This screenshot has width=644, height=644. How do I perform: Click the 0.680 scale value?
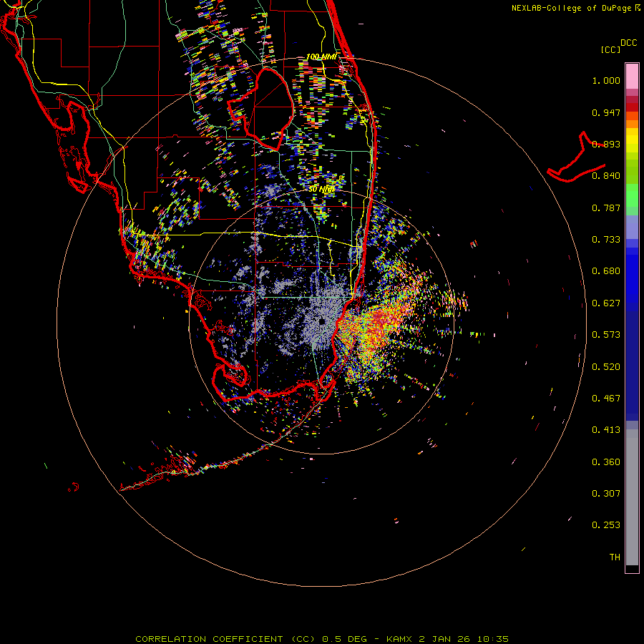click(x=606, y=271)
